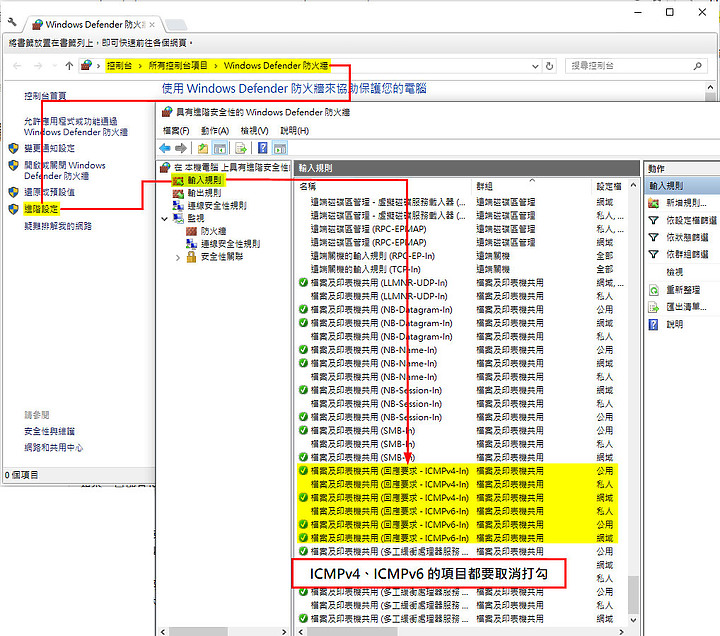The height and width of the screenshot is (636, 720).
Task: Click the Forward arrow in the firewall toolbar
Action: point(181,148)
